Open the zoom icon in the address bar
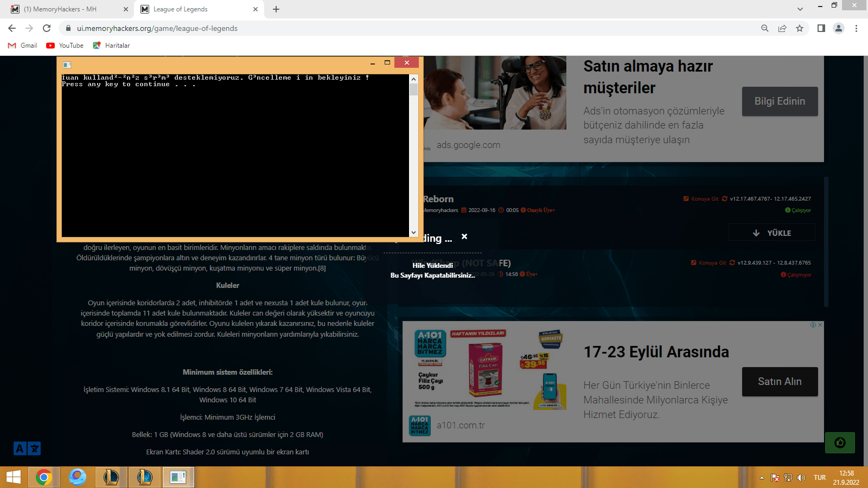868x488 pixels. coord(765,28)
